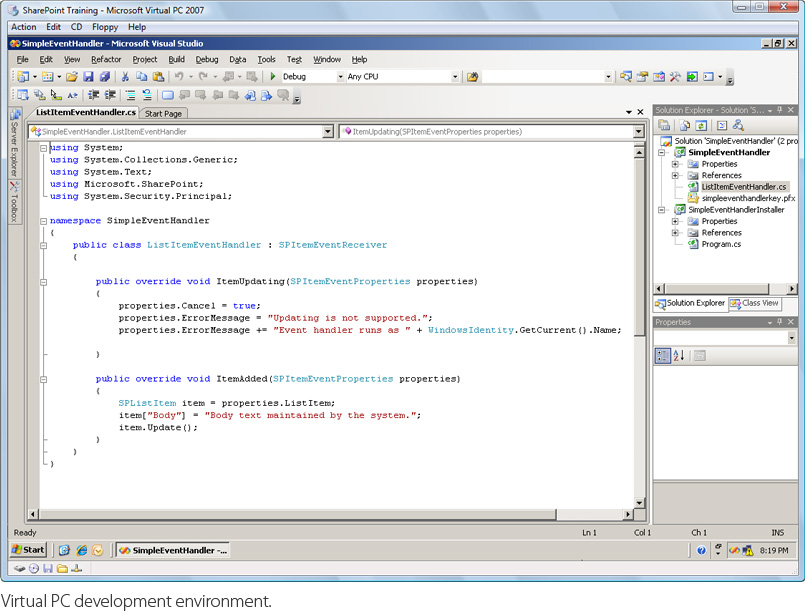Click View Class Diagram icon in Solution Explorer
The image size is (805, 611).
pos(738,125)
